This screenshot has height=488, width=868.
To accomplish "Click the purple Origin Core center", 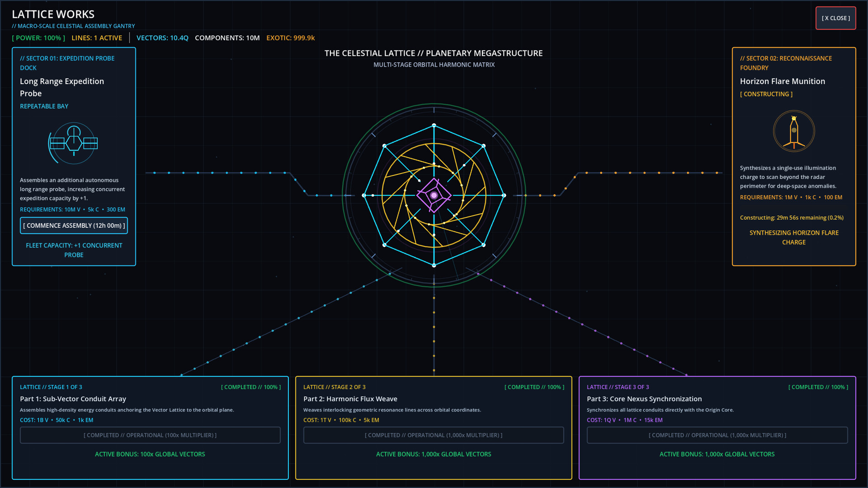I will click(x=434, y=195).
